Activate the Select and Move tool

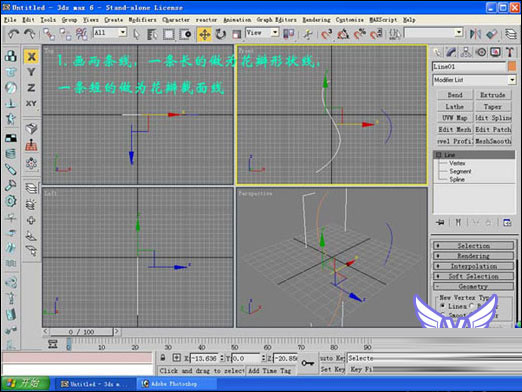[x=204, y=34]
